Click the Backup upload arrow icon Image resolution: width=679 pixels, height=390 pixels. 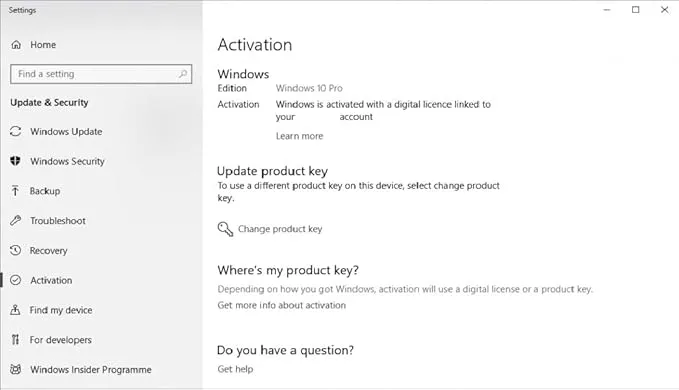pyautogui.click(x=16, y=191)
